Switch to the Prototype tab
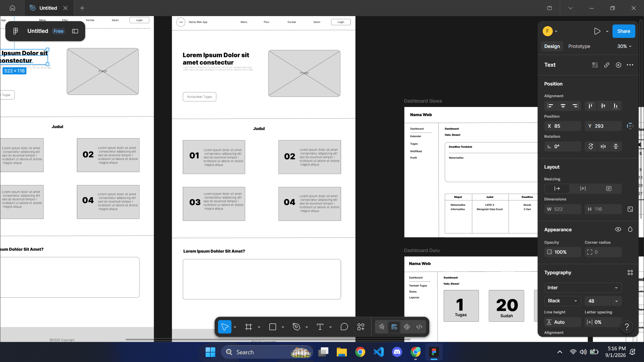 coord(579,46)
